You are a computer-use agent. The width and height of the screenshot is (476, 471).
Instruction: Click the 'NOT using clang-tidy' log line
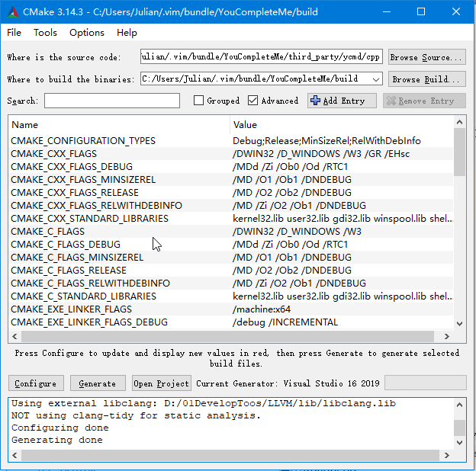point(136,415)
